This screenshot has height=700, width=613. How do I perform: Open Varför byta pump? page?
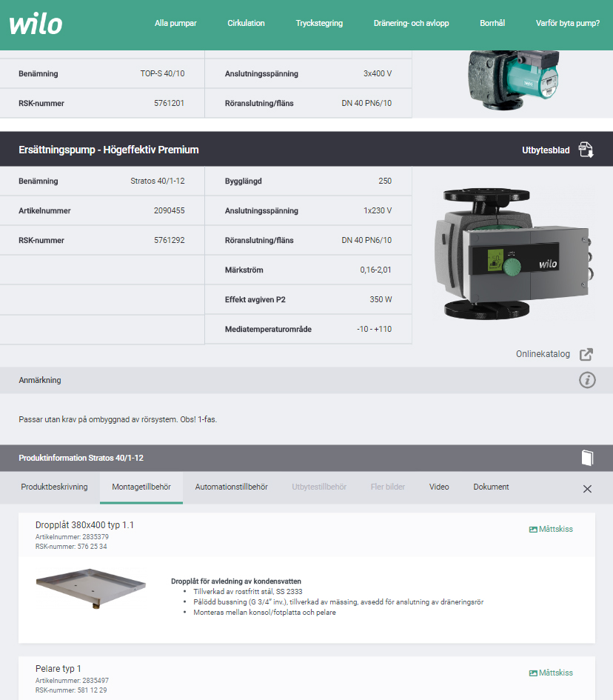pos(568,24)
